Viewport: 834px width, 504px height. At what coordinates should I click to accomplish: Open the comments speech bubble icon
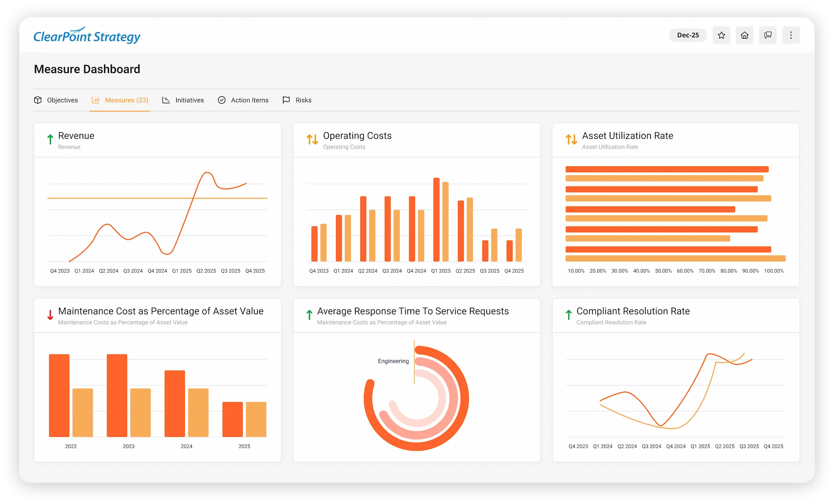(768, 35)
